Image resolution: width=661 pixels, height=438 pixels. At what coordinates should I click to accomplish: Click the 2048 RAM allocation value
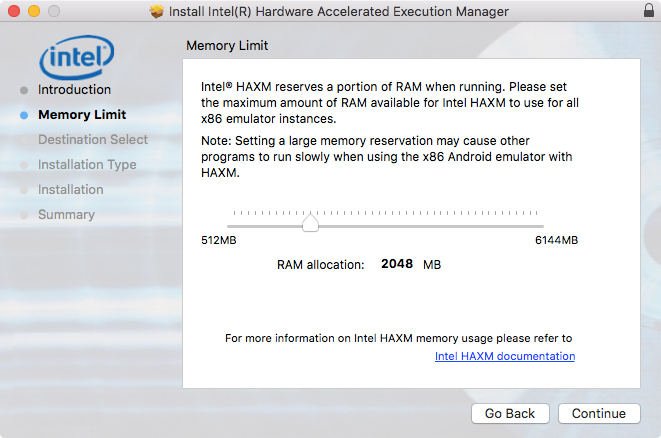(x=397, y=264)
